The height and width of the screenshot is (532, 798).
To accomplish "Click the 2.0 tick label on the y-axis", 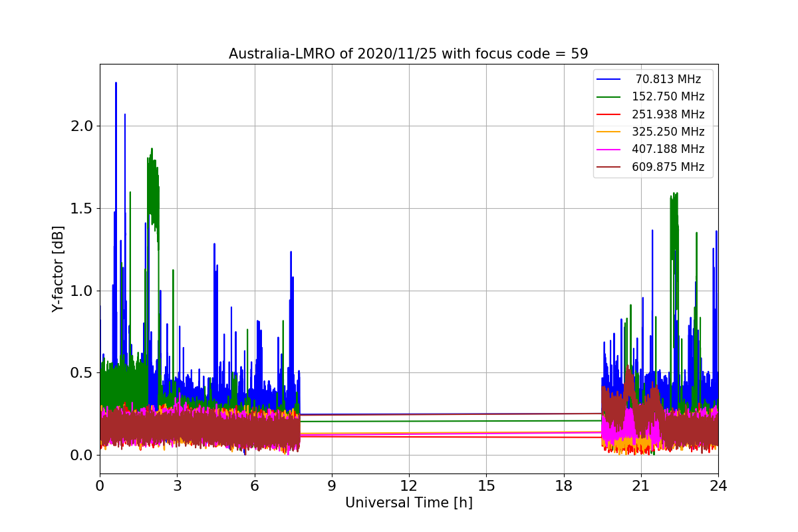I will (82, 126).
